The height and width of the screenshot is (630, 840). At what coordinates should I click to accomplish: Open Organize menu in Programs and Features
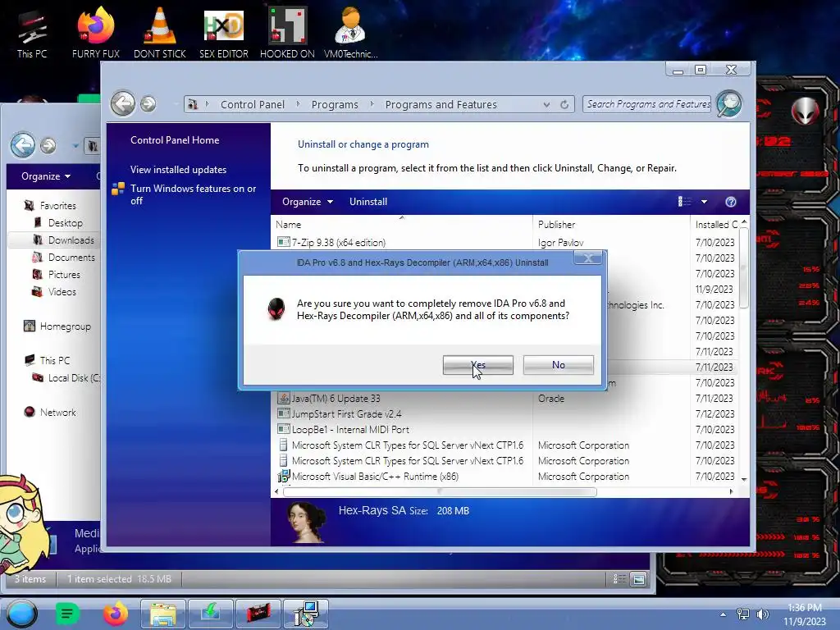click(x=308, y=202)
